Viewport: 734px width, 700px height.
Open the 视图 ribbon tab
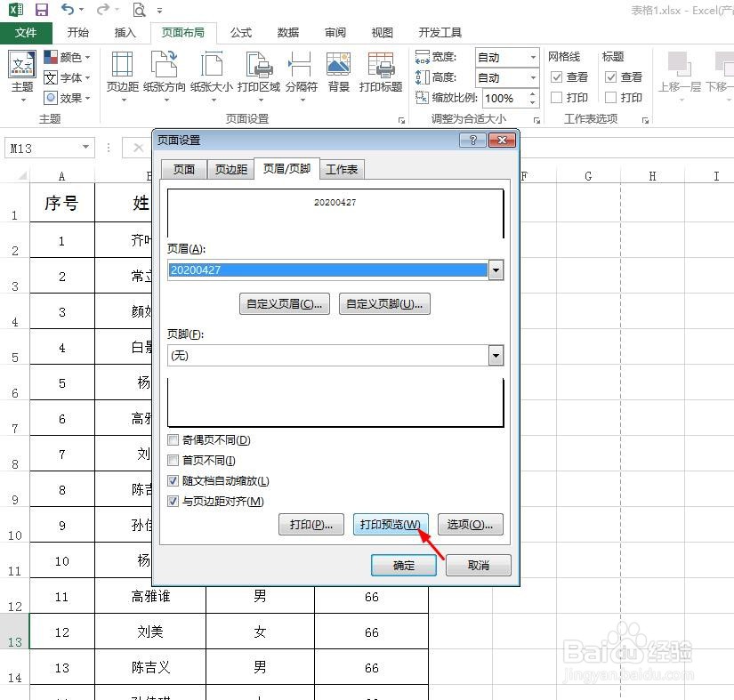(x=382, y=32)
